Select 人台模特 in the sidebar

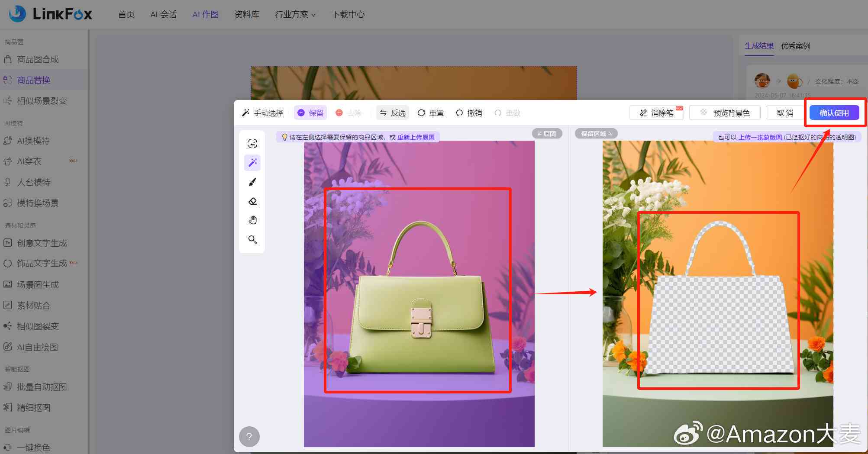coord(43,182)
